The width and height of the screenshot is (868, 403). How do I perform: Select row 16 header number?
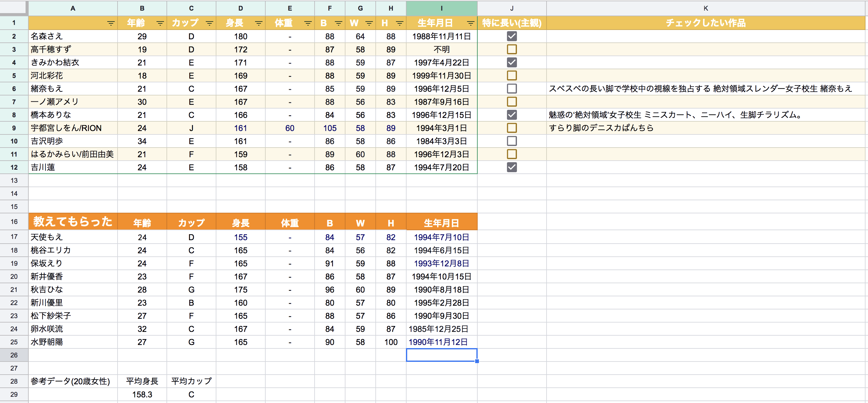(x=14, y=221)
